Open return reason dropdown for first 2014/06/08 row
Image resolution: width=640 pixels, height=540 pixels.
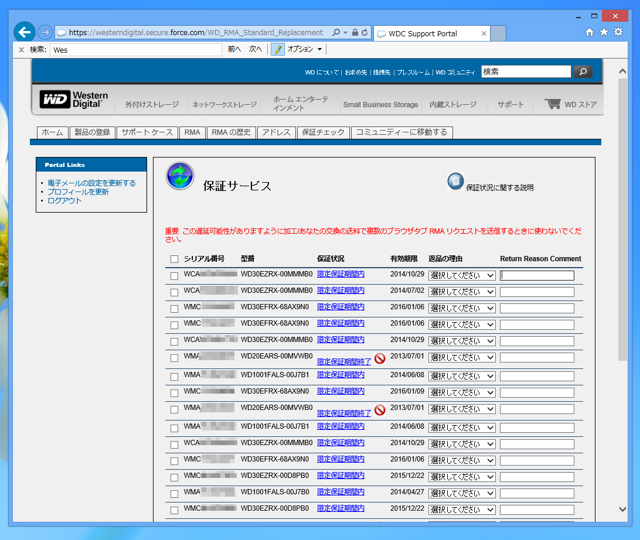(462, 376)
